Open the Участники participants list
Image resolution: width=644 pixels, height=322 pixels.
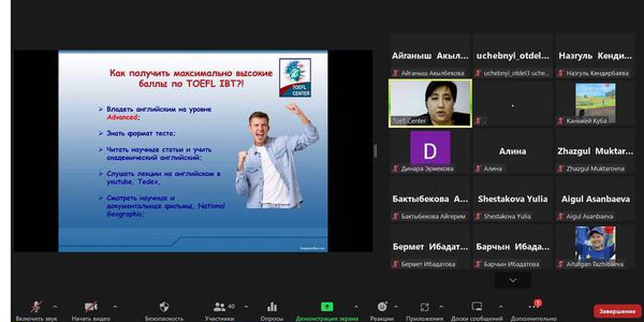pos(219,307)
